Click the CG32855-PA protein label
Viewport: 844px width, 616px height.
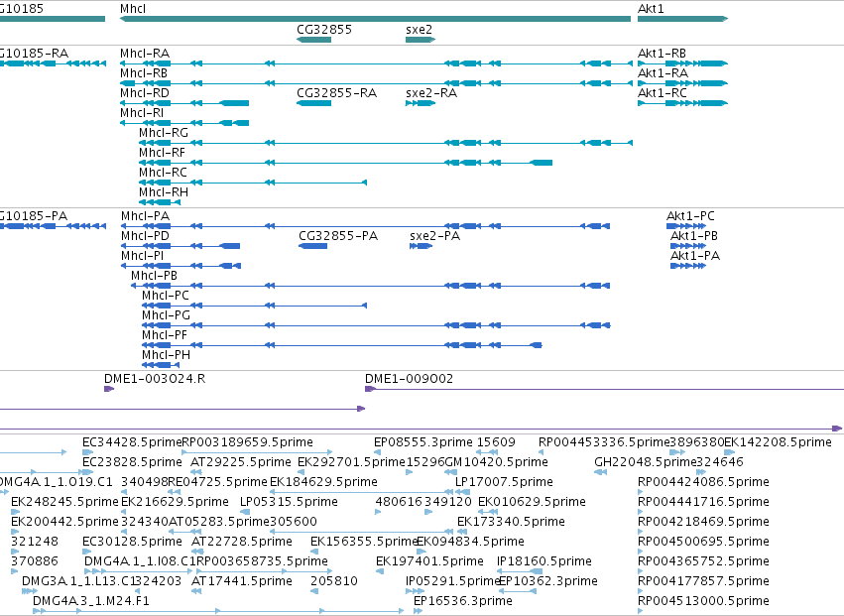pyautogui.click(x=338, y=236)
